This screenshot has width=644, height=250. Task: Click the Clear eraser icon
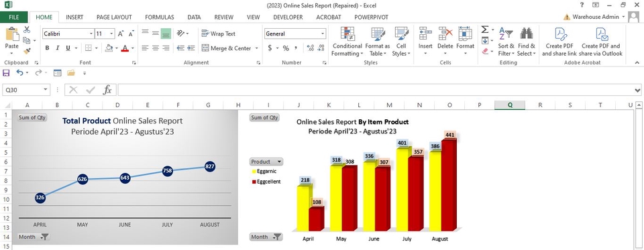485,51
